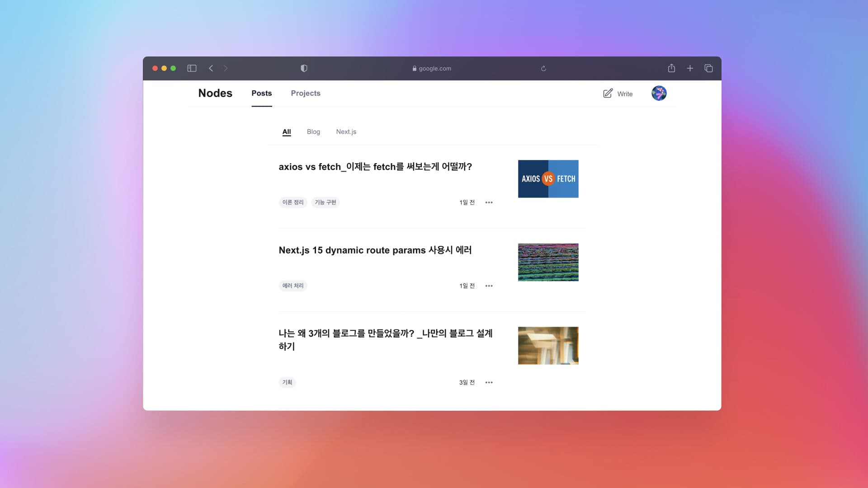
Task: Click the privacy shield icon
Action: point(304,68)
